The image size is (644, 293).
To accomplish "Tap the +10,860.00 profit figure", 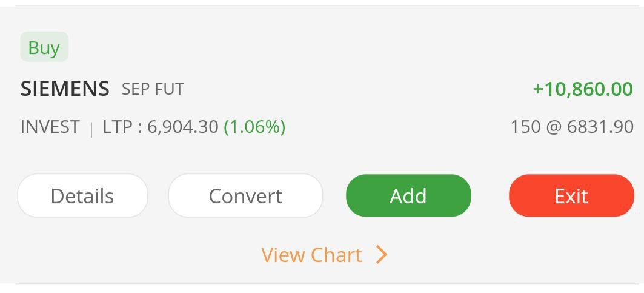I will pyautogui.click(x=582, y=89).
